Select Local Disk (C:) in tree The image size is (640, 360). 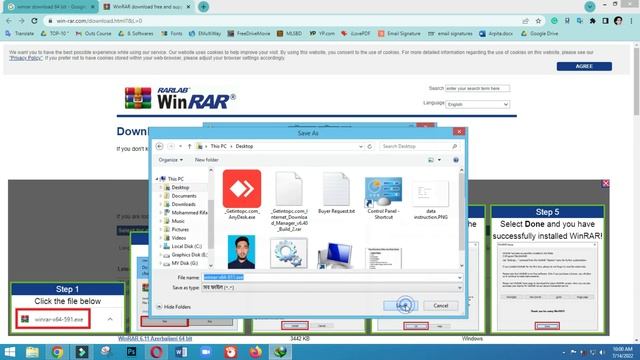(187, 247)
